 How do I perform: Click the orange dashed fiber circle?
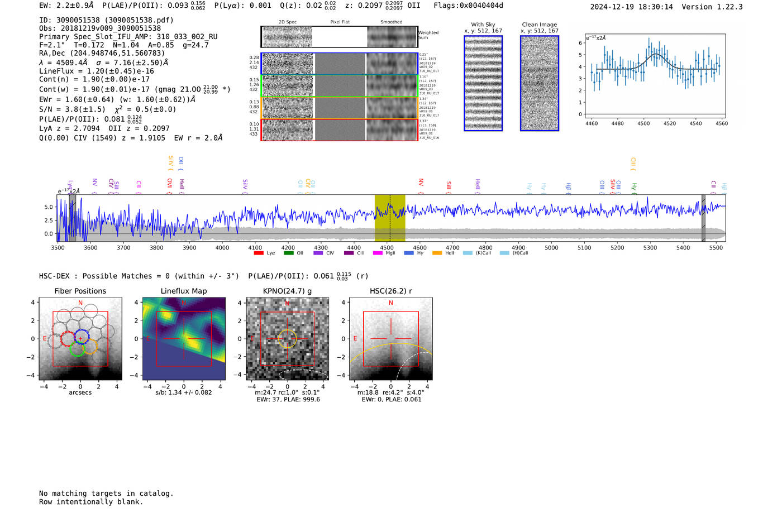[x=90, y=346]
